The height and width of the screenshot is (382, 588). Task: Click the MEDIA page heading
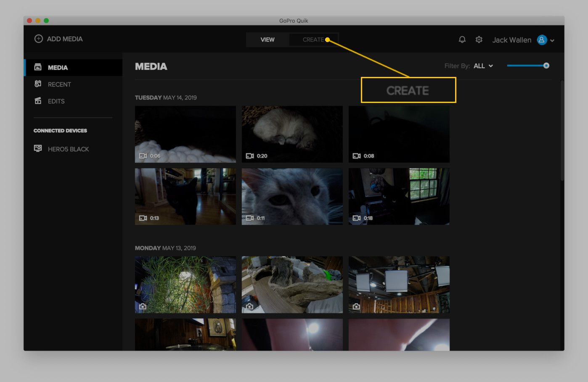coord(151,66)
